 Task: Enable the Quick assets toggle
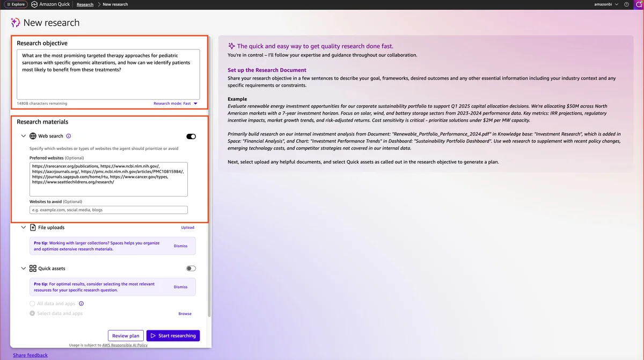click(191, 269)
